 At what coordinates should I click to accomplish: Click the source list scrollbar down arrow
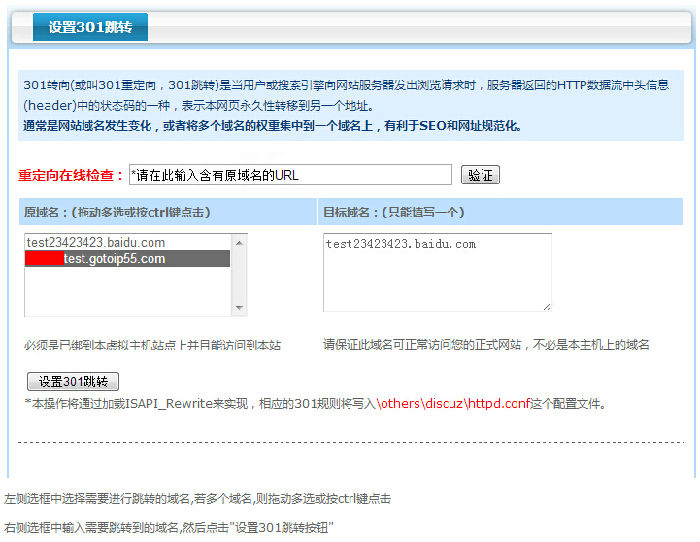click(239, 308)
